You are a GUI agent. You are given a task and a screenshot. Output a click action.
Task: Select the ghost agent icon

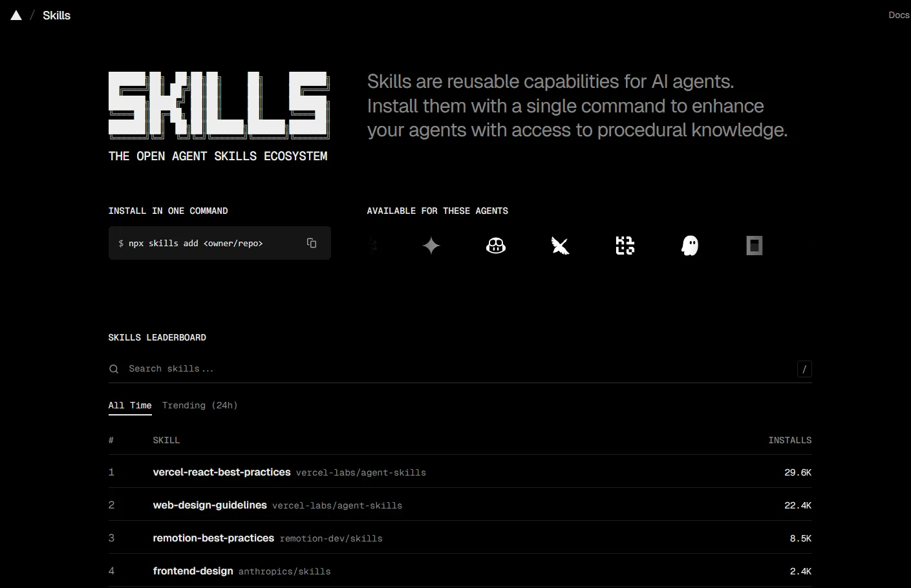689,246
